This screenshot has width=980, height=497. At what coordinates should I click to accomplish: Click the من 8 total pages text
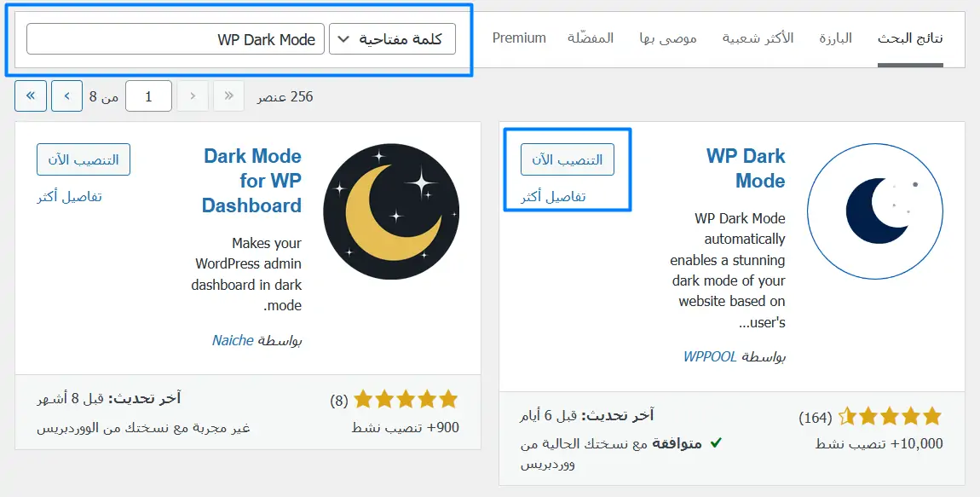pyautogui.click(x=104, y=96)
